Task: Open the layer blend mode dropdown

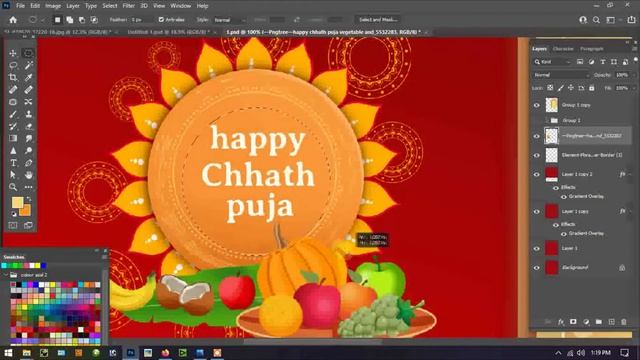Action: click(x=561, y=75)
